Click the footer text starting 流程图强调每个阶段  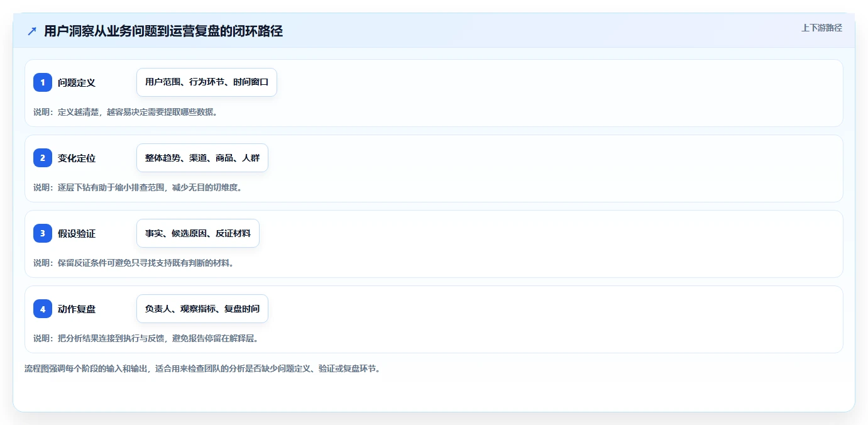(x=202, y=368)
